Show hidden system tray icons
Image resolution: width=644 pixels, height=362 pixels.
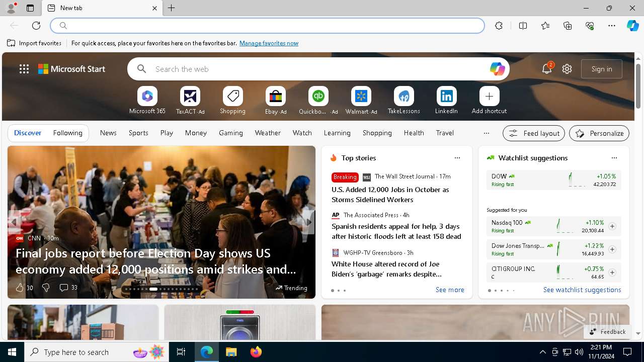point(542,352)
